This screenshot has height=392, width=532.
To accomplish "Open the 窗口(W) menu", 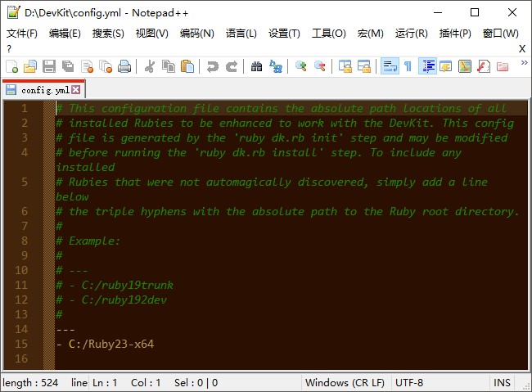I will coord(500,34).
